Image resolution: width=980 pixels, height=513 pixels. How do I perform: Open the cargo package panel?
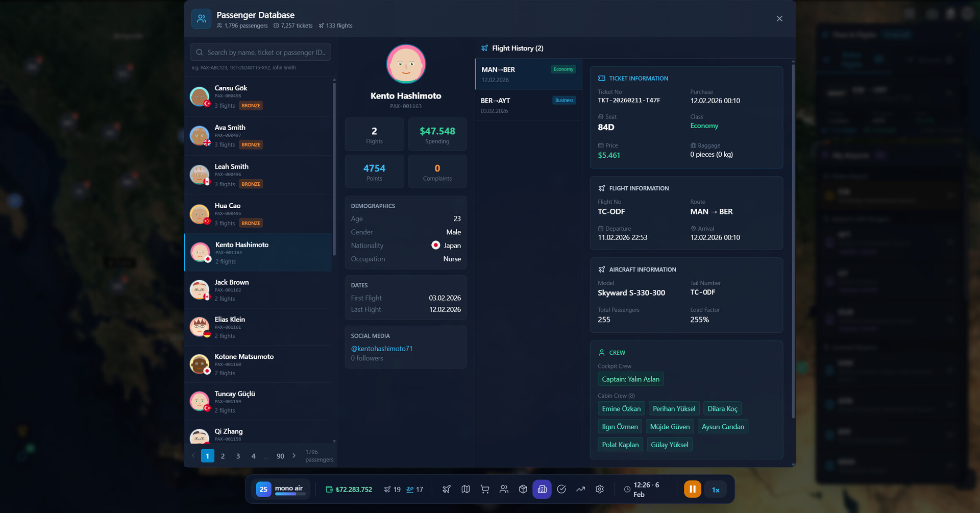point(523,489)
